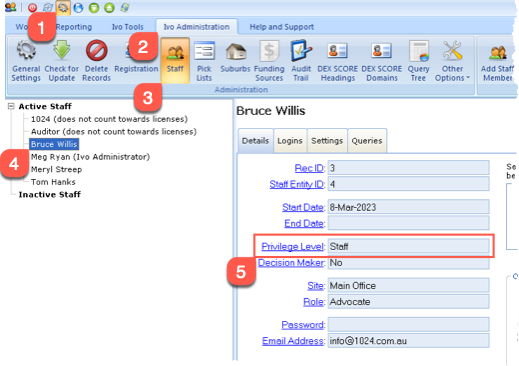
Task: Run Check for Update
Action: click(62, 60)
